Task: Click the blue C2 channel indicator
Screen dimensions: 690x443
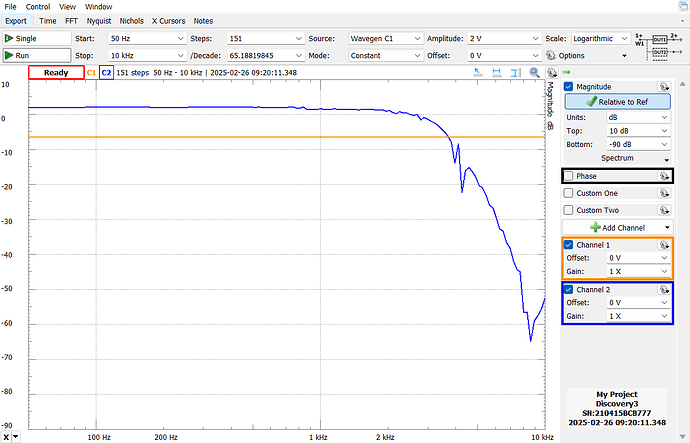Action: point(106,73)
